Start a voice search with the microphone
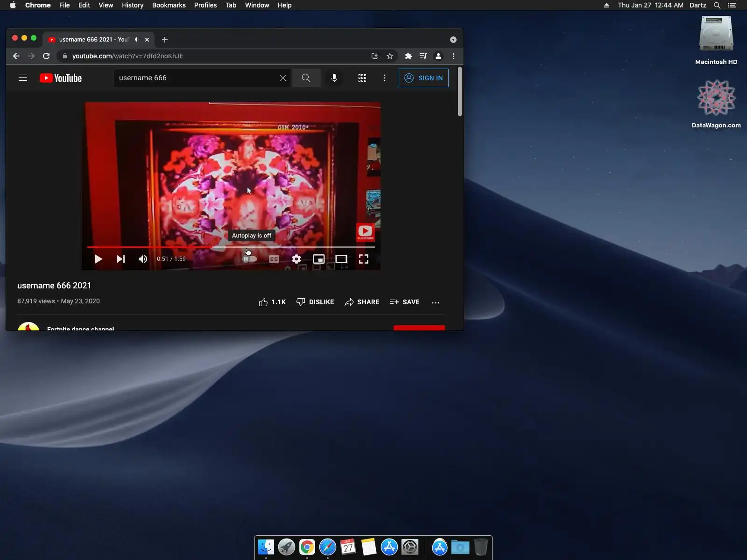 [x=334, y=78]
